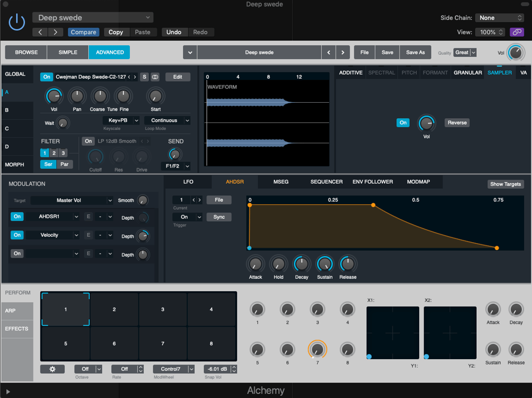532x398 pixels.
Task: Solo source A with S button
Action: click(x=144, y=77)
